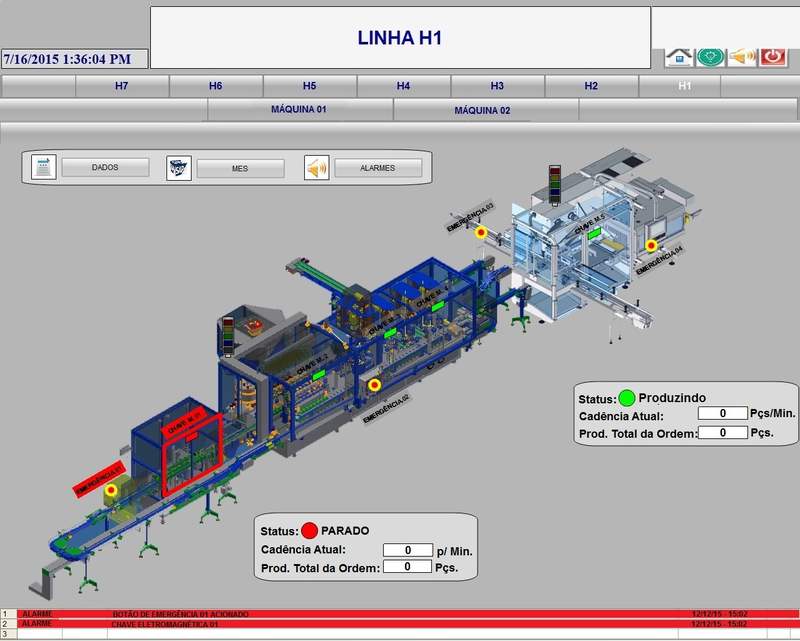Open the ALARMES button
Image resolution: width=800 pixels, height=641 pixels.
click(x=378, y=168)
